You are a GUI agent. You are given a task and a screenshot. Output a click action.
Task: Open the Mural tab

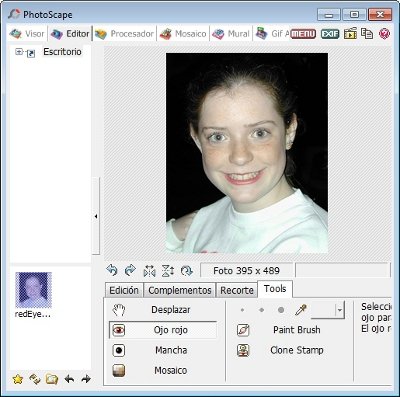point(231,34)
